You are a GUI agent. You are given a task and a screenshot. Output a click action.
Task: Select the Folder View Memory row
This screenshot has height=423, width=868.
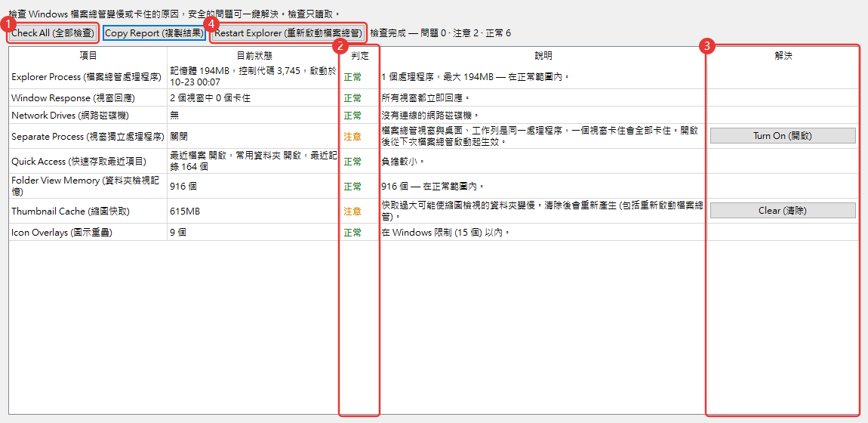pyautogui.click(x=434, y=186)
